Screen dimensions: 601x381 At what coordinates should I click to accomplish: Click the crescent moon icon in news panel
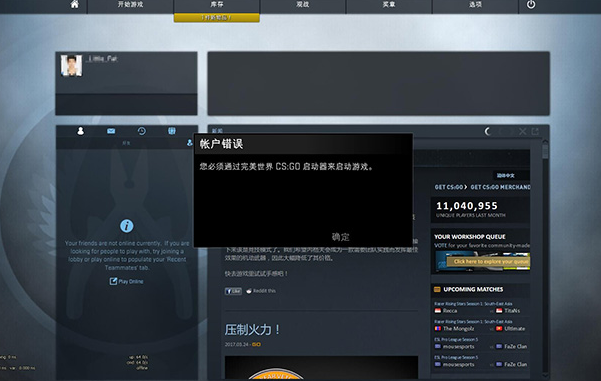(488, 132)
